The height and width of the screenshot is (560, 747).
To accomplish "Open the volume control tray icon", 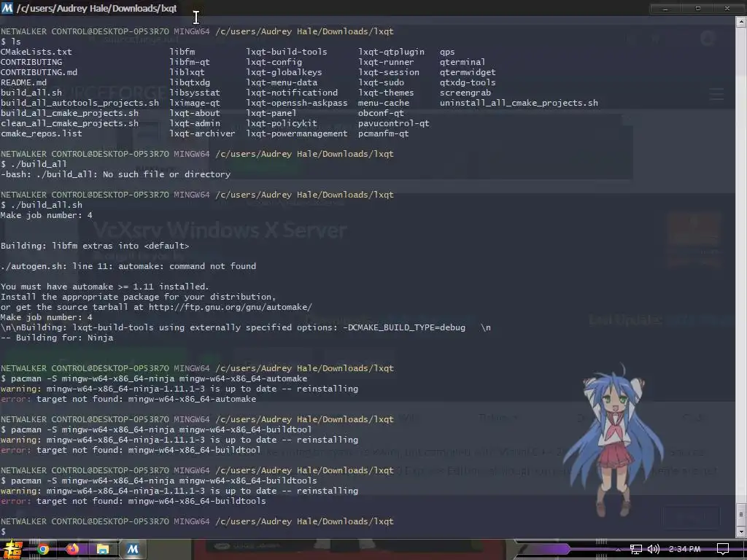I will click(x=653, y=550).
